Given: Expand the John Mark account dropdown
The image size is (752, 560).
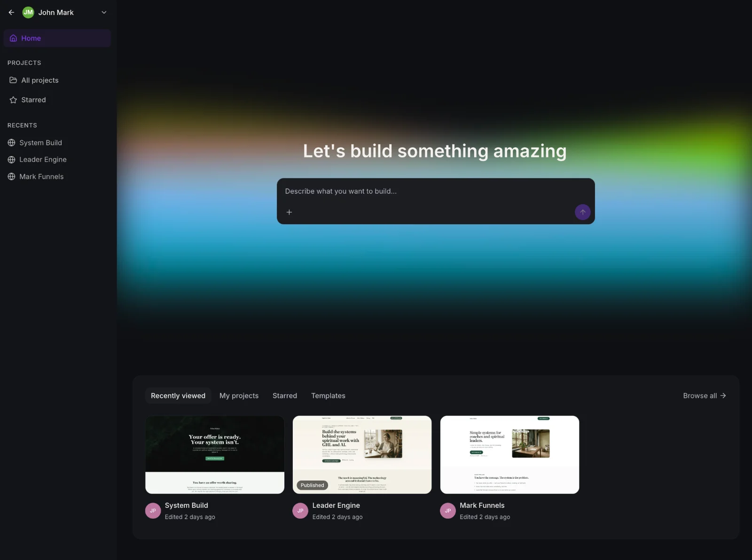Looking at the screenshot, I should (104, 13).
